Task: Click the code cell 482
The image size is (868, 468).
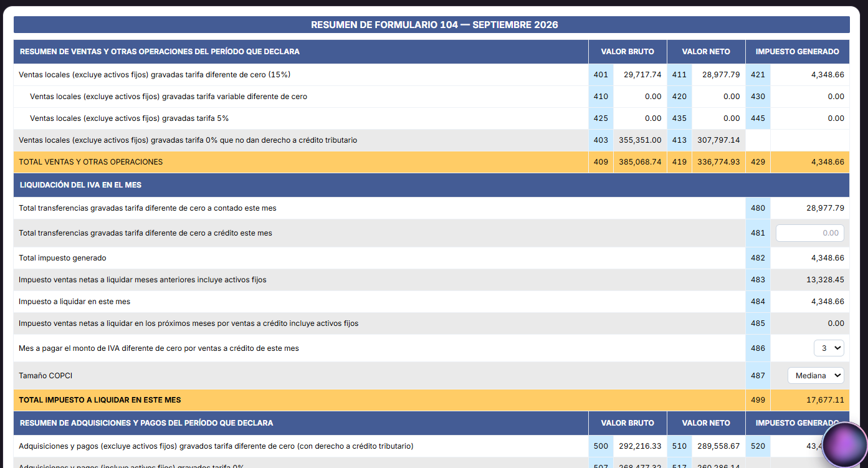Action: 758,258
